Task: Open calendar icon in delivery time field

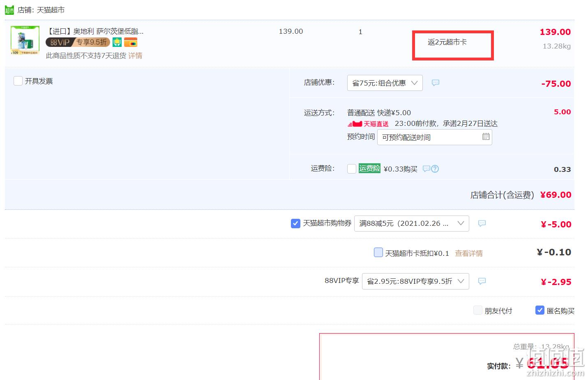Action: pyautogui.click(x=486, y=137)
